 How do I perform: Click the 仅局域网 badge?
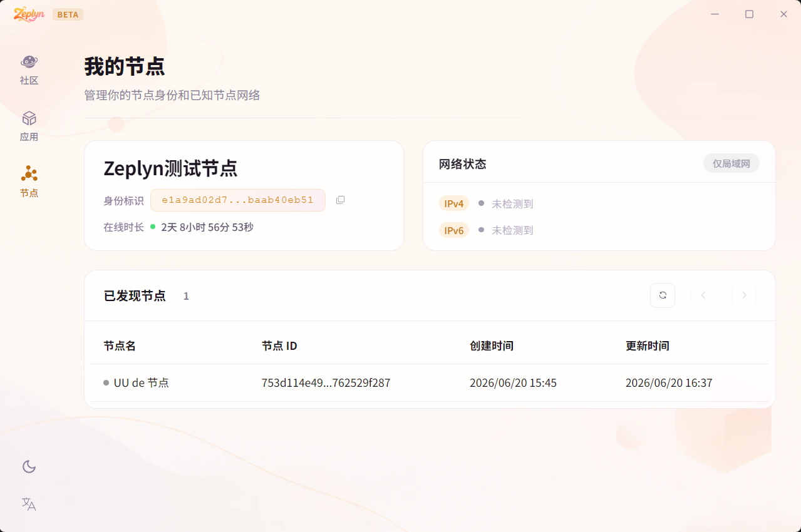[731, 164]
